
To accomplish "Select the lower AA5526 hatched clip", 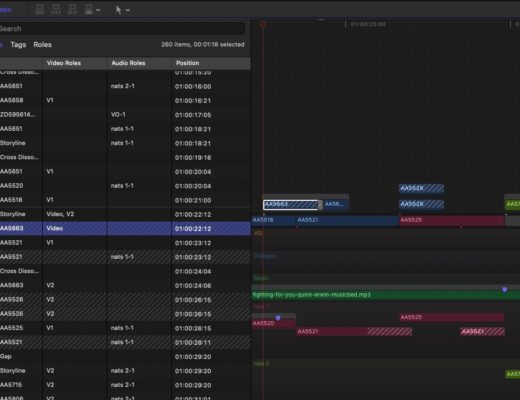I will (422, 204).
